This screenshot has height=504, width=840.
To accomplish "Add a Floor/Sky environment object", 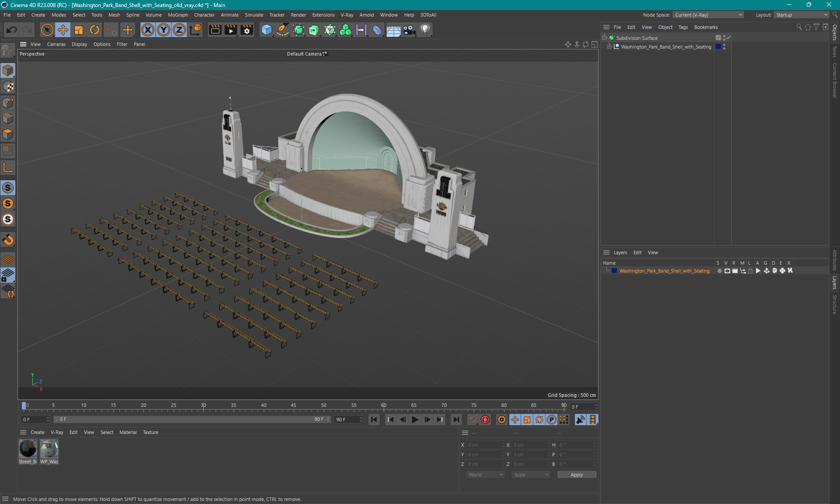I will tap(393, 30).
